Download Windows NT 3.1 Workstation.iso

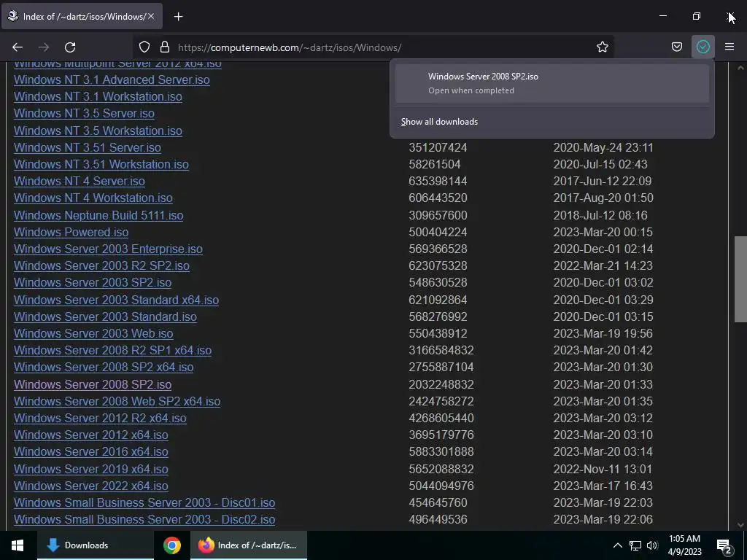click(98, 96)
